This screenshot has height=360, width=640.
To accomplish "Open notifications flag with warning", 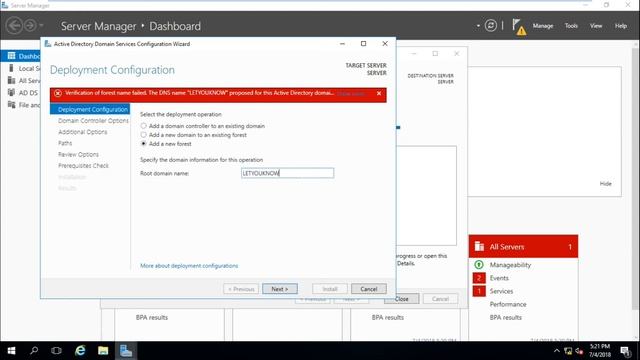I will pos(519,27).
